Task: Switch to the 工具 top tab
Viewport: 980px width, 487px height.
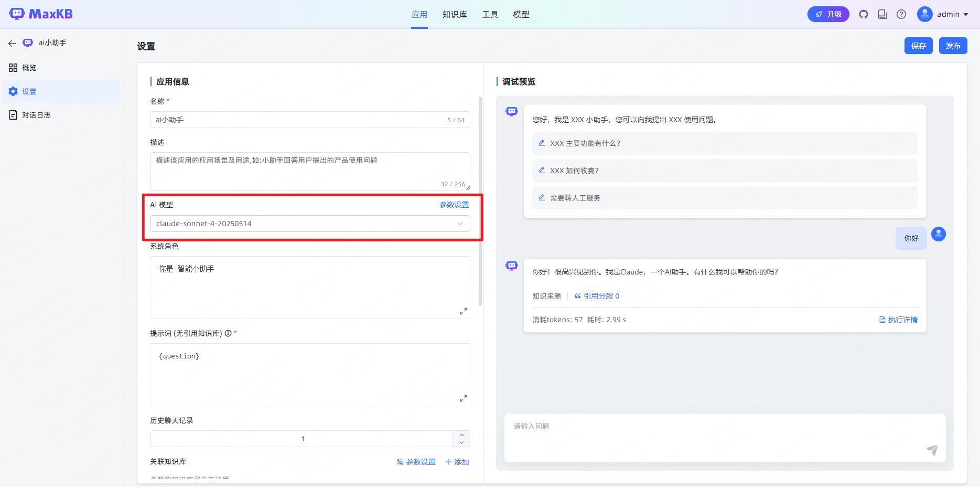Action: (490, 14)
